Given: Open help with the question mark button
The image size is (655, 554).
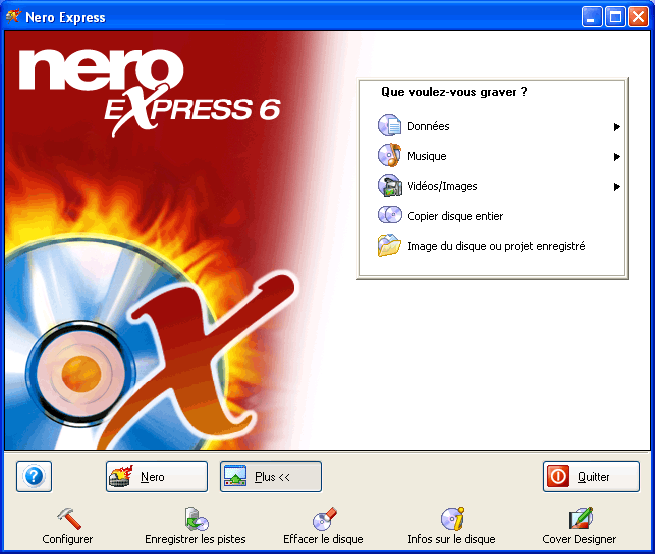Looking at the screenshot, I should [x=34, y=477].
